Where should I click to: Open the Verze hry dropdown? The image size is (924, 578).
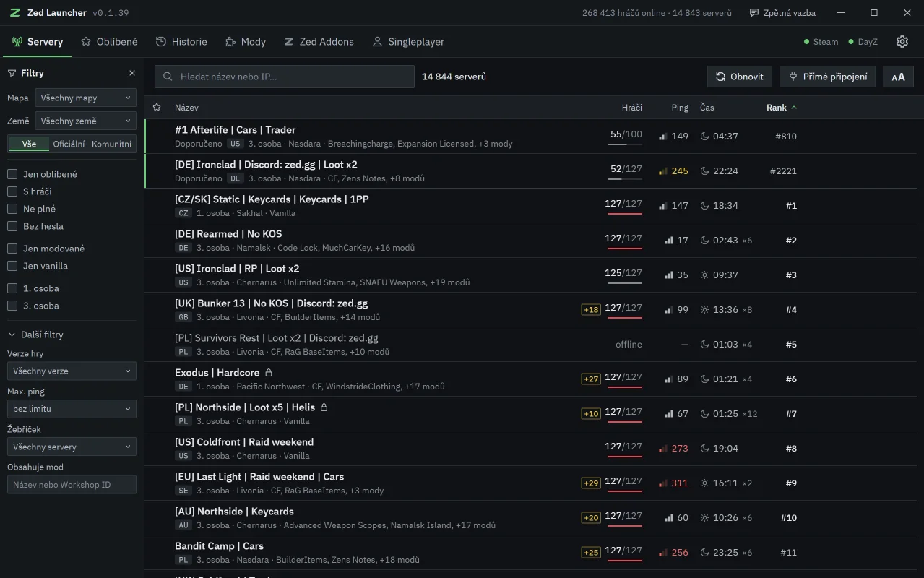(72, 371)
